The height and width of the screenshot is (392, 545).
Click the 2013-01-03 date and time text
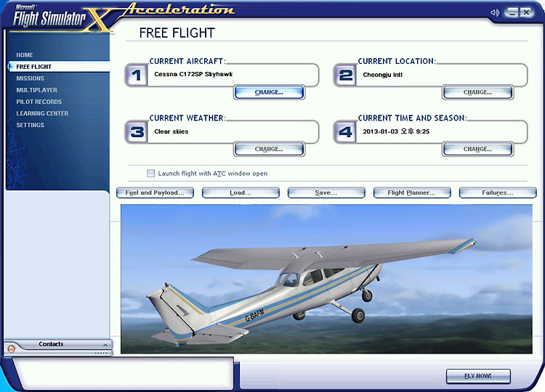pyautogui.click(x=396, y=131)
